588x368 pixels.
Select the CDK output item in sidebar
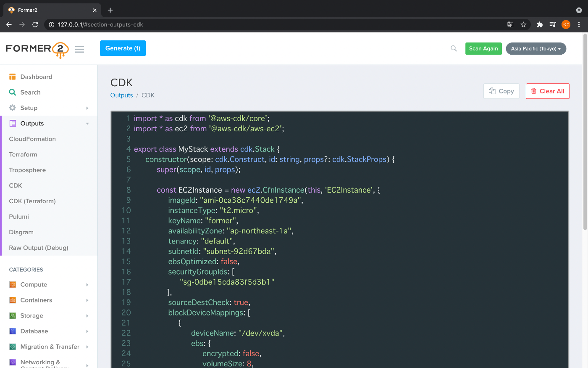tap(16, 185)
